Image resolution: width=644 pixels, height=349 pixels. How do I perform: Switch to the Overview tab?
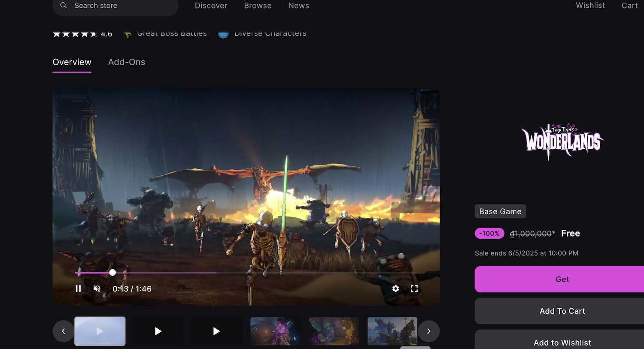(72, 62)
